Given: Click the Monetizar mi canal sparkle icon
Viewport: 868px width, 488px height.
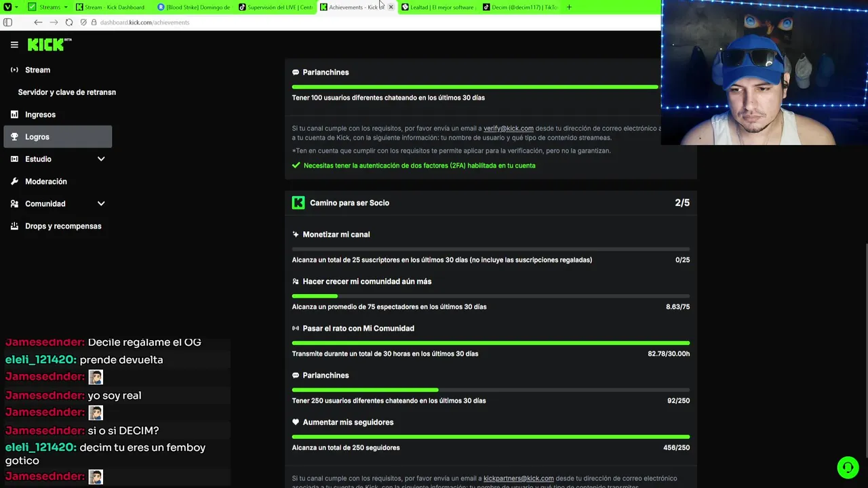Looking at the screenshot, I should coord(296,235).
